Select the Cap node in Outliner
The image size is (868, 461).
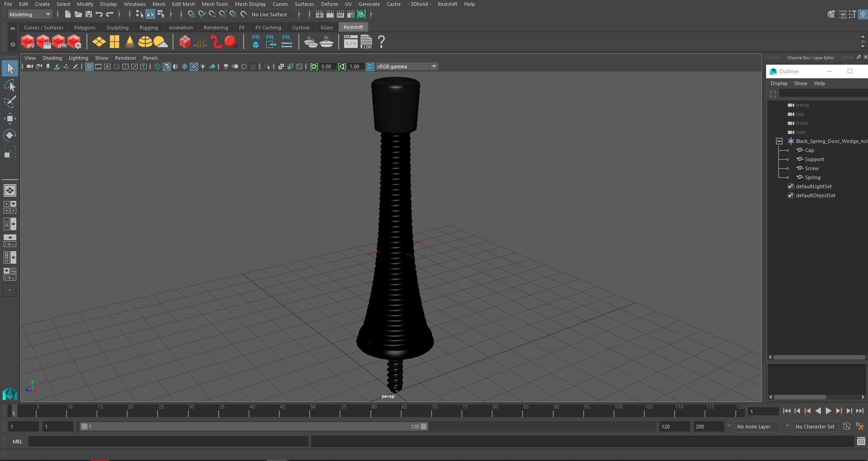coord(809,150)
